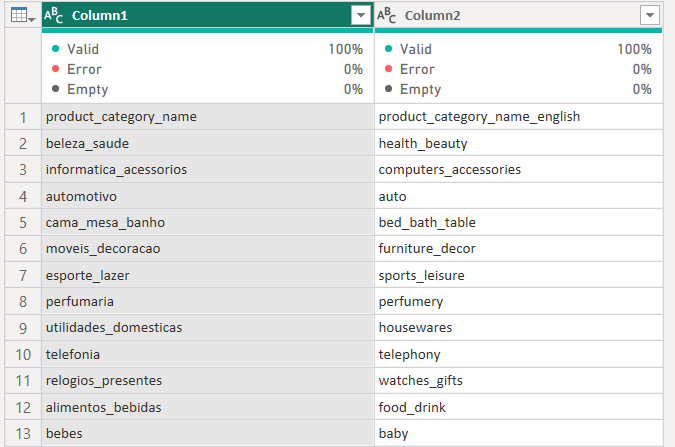Select row number 2

[x=23, y=143]
